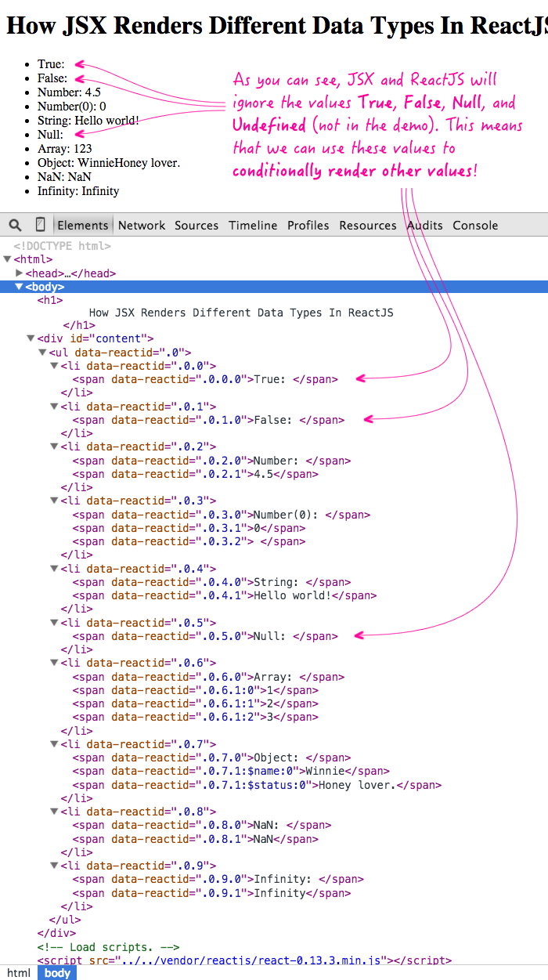The image size is (548, 980).
Task: Select the html breadcrumb at bottom
Action: click(19, 973)
